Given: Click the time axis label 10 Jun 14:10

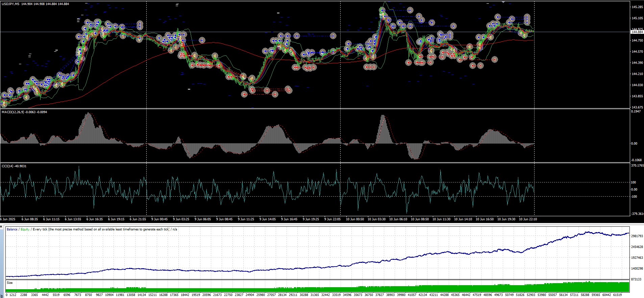Looking at the screenshot, I should pyautogui.click(x=463, y=219).
